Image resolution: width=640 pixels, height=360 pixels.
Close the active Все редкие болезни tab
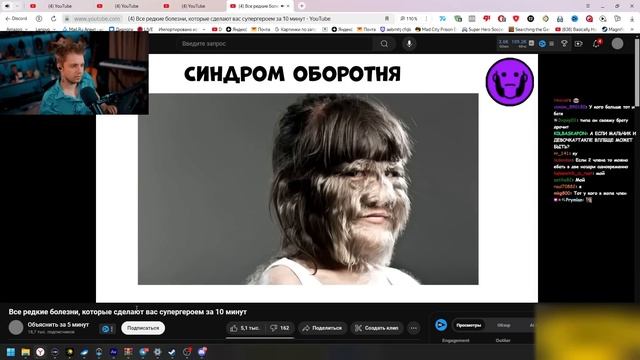coord(288,6)
